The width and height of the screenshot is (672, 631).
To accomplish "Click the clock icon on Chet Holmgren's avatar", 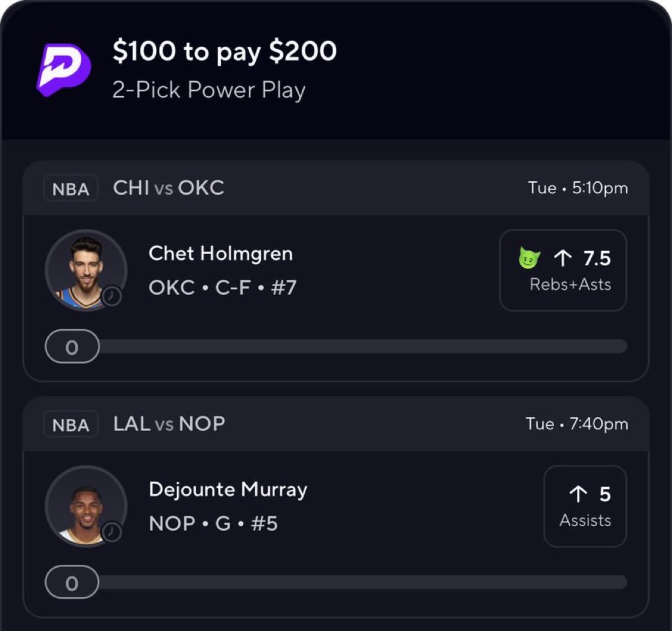I will (x=112, y=296).
